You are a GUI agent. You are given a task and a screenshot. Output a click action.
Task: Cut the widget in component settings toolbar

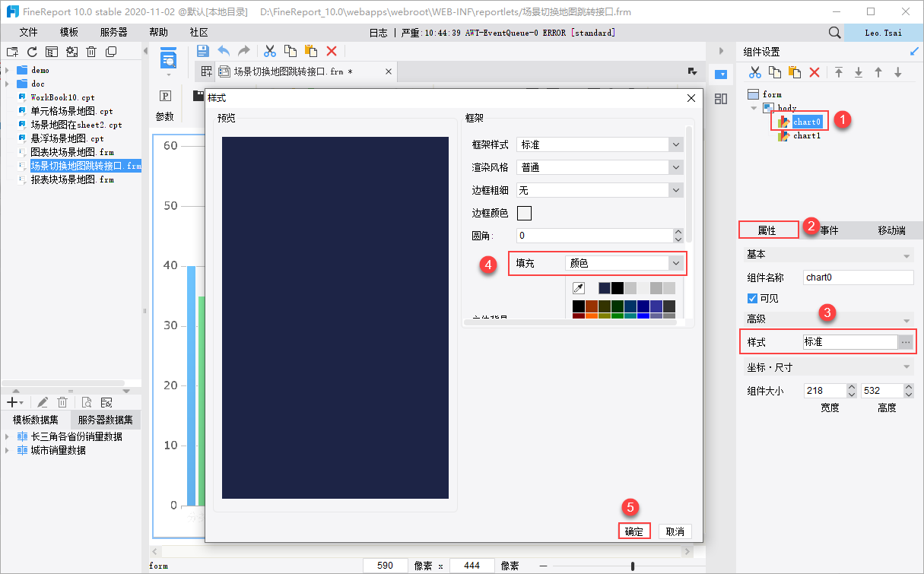(x=755, y=72)
